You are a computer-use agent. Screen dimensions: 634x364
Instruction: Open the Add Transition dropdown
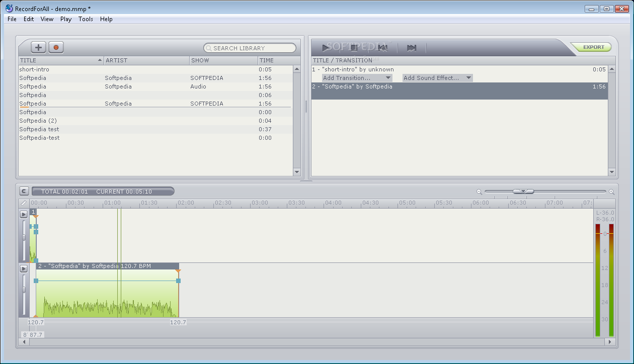tap(357, 78)
